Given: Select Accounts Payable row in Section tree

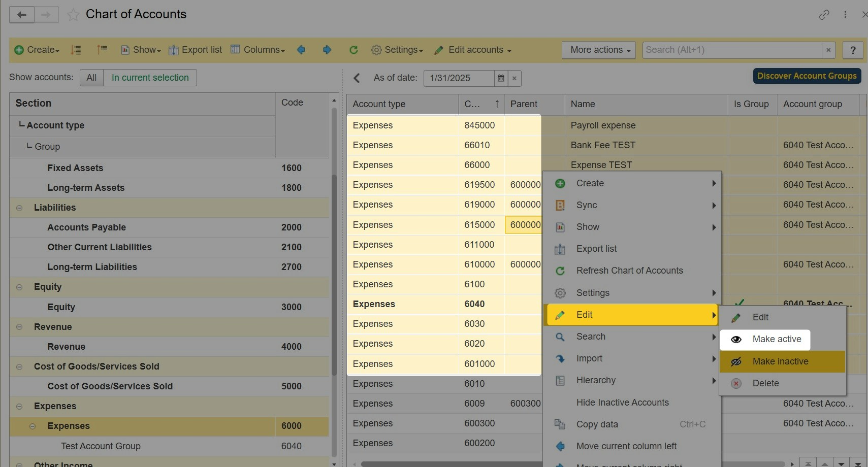Looking at the screenshot, I should [x=169, y=227].
